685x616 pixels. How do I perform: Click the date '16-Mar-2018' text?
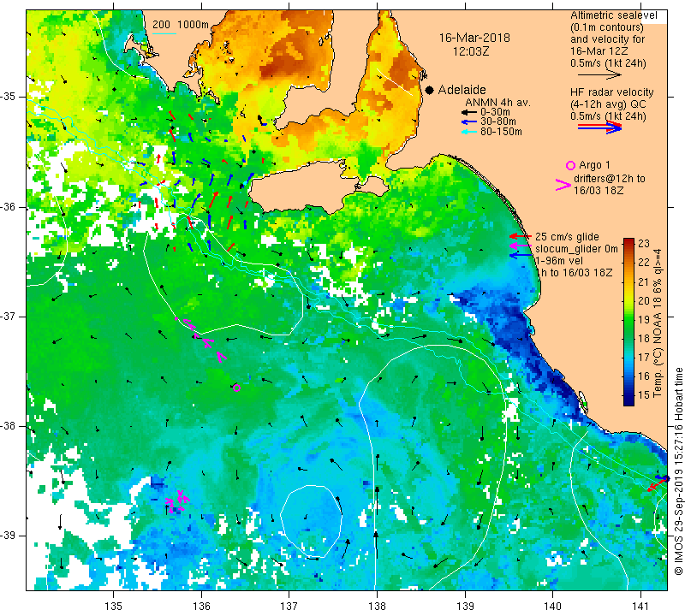click(474, 38)
